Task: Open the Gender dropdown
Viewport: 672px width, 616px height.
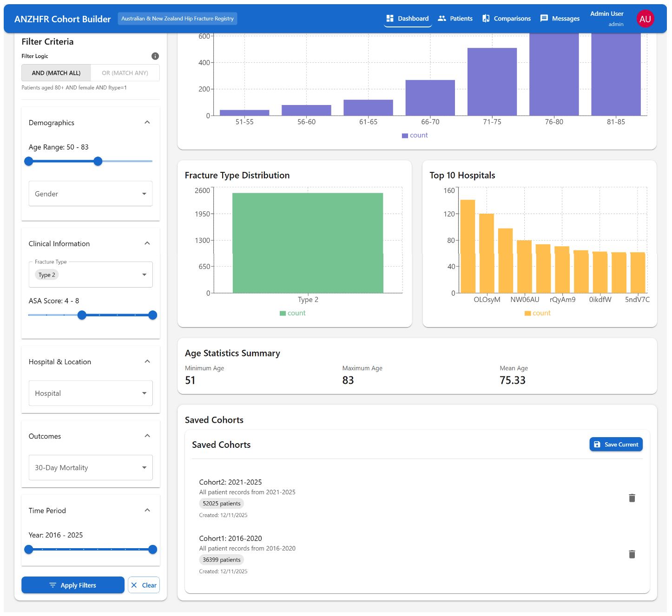Action: [x=91, y=194]
